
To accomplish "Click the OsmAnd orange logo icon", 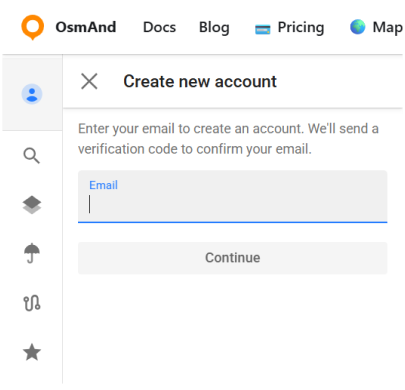I will coord(32,27).
